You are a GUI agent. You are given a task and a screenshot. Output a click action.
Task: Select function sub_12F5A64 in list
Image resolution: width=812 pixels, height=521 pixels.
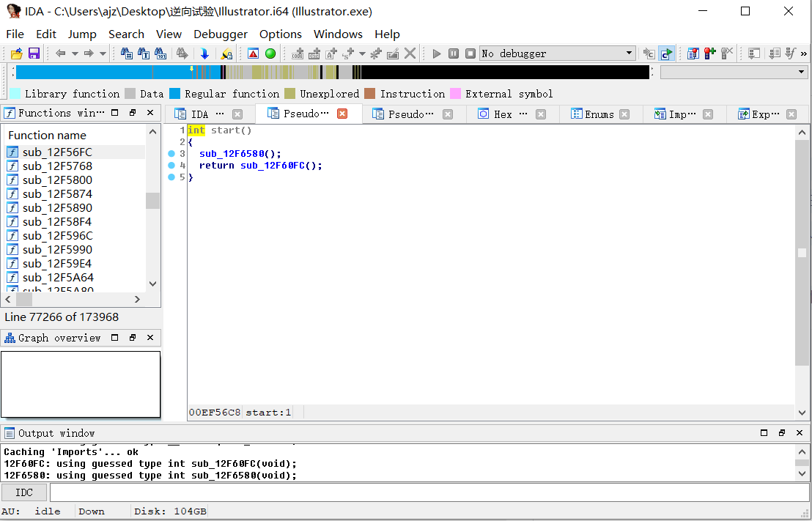[x=57, y=278]
